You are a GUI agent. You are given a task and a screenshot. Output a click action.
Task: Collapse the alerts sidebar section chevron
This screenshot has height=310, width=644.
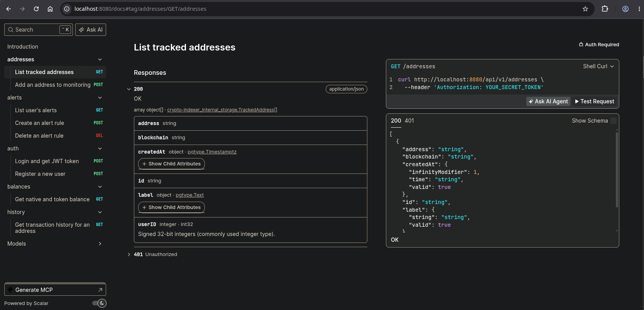pos(100,98)
